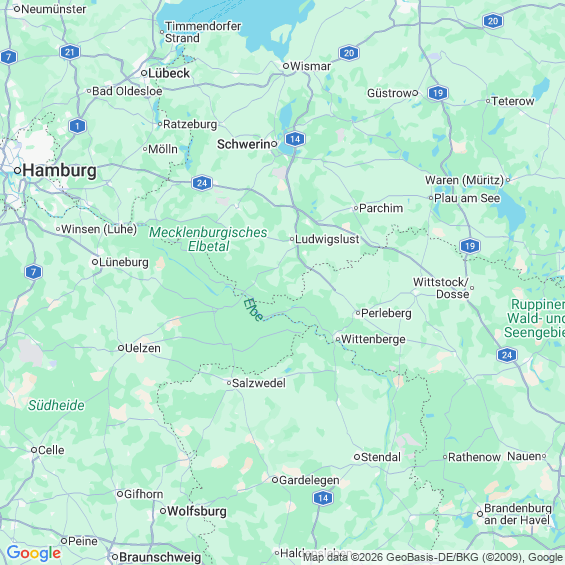Image resolution: width=565 pixels, height=565 pixels.
Task: Click the A1 highway shield near Hamburg
Action: click(77, 126)
